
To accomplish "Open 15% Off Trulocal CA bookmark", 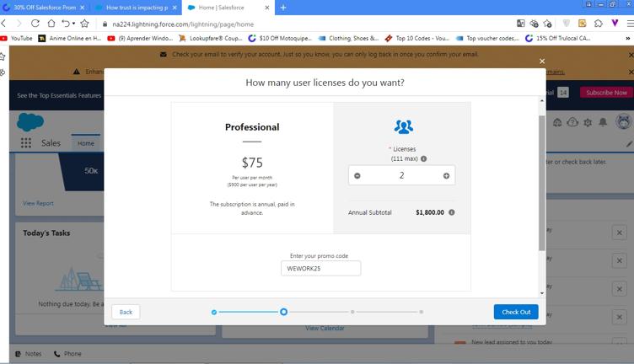I will point(557,39).
